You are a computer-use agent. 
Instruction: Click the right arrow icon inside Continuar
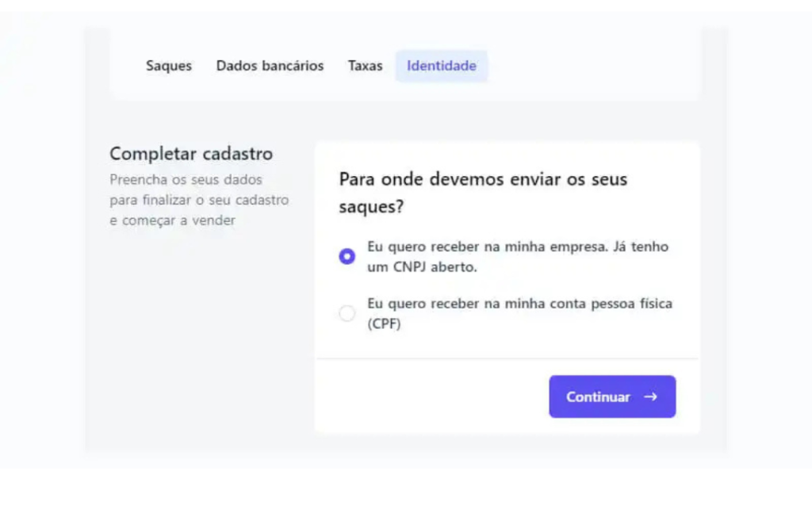(650, 396)
